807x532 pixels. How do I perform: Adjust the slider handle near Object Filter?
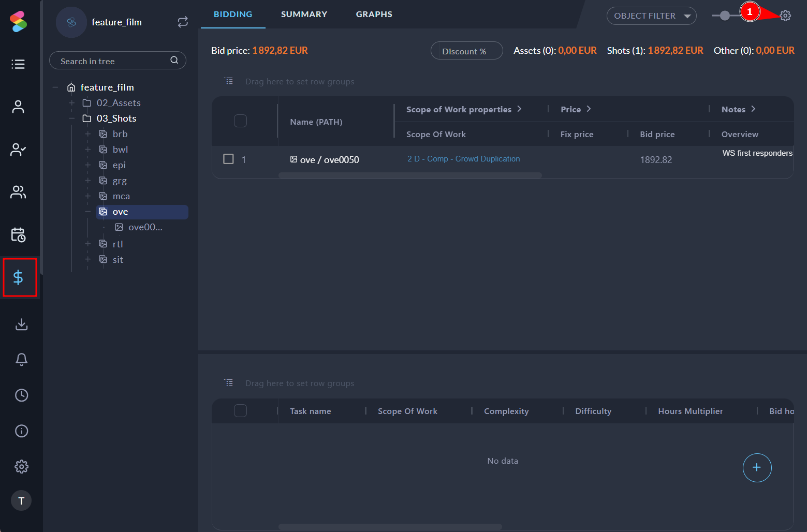tap(725, 16)
